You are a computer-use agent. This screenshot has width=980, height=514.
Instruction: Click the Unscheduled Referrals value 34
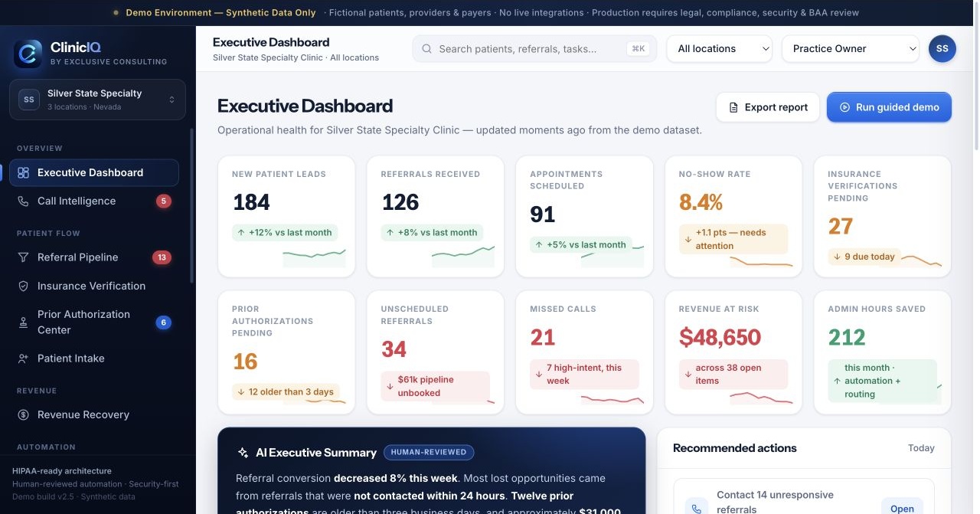pyautogui.click(x=394, y=349)
